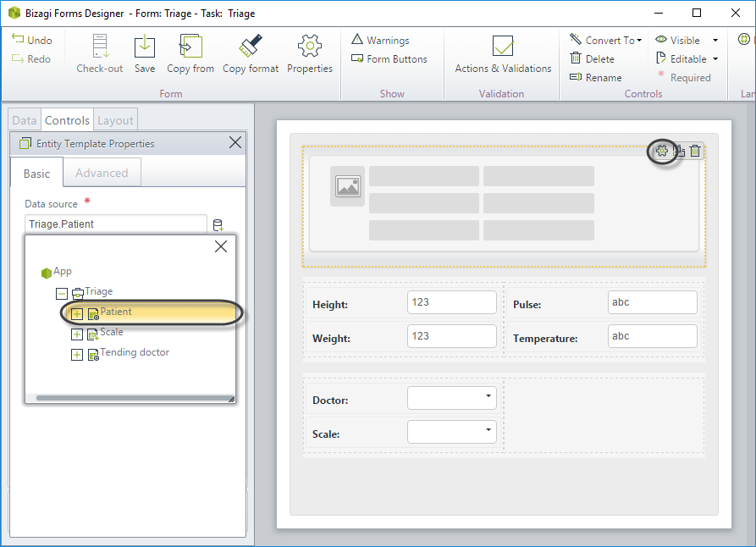Click the Triage entity icon in tree
Screen dimensions: 756x547
click(78, 293)
